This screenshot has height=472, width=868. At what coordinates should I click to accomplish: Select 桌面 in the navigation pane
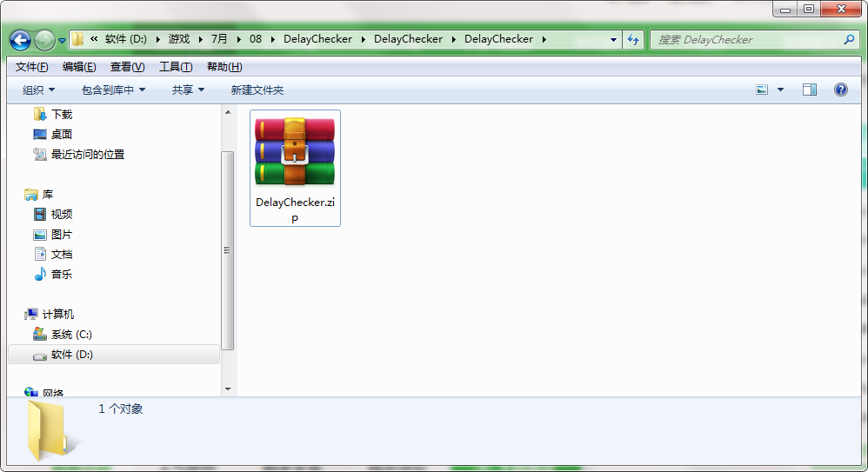62,135
